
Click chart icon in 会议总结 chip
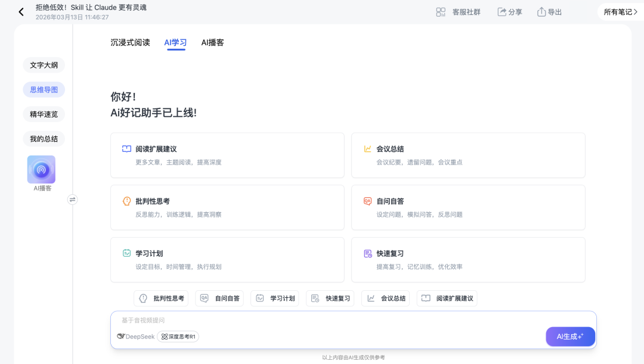370,298
